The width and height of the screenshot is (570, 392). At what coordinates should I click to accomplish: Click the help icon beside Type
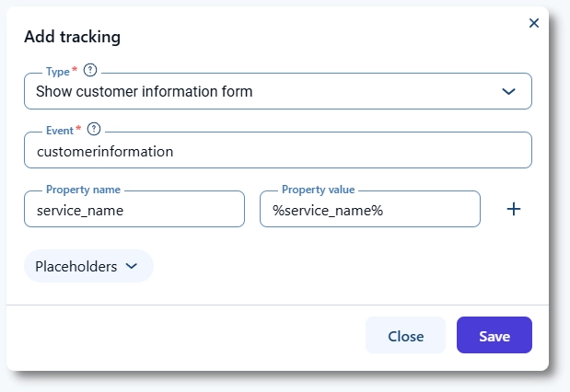pos(90,70)
